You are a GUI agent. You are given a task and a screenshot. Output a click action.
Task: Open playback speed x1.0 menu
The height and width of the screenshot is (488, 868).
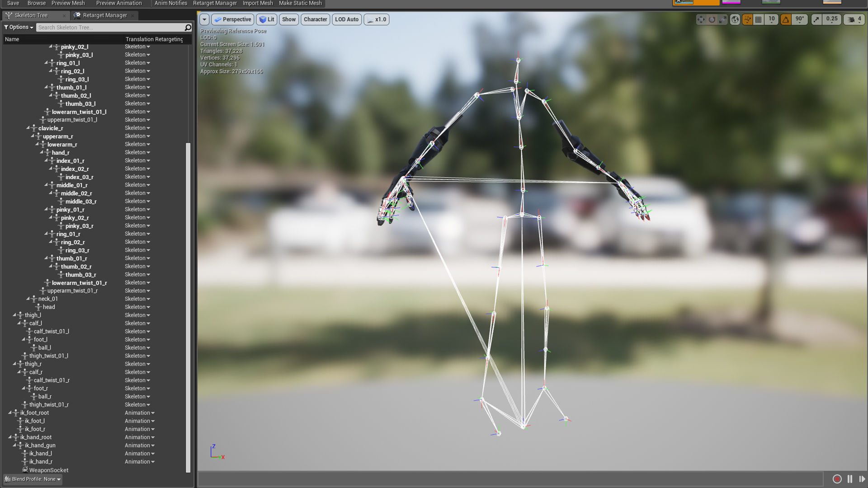click(377, 19)
